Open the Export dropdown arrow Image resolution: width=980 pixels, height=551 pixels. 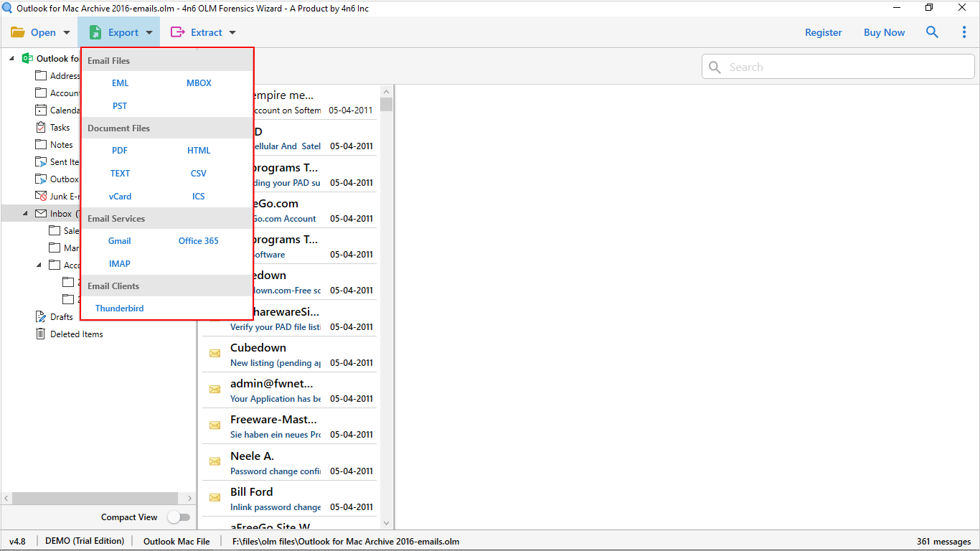(x=149, y=32)
